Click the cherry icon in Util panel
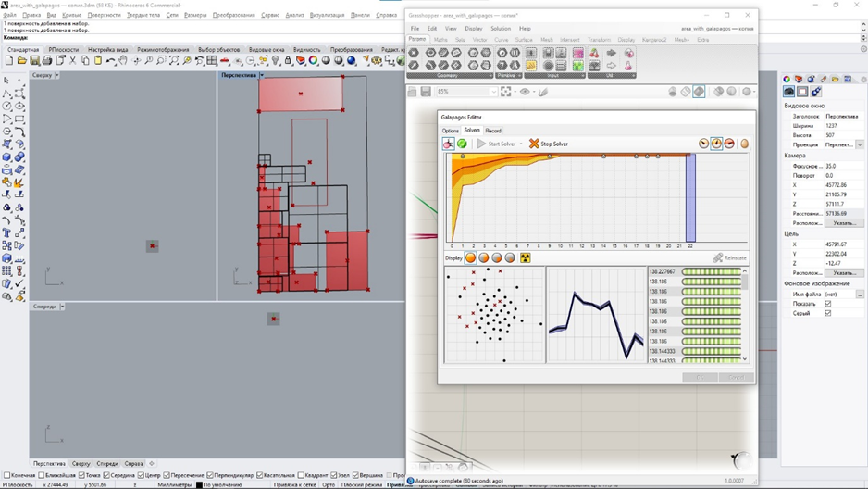 594,54
